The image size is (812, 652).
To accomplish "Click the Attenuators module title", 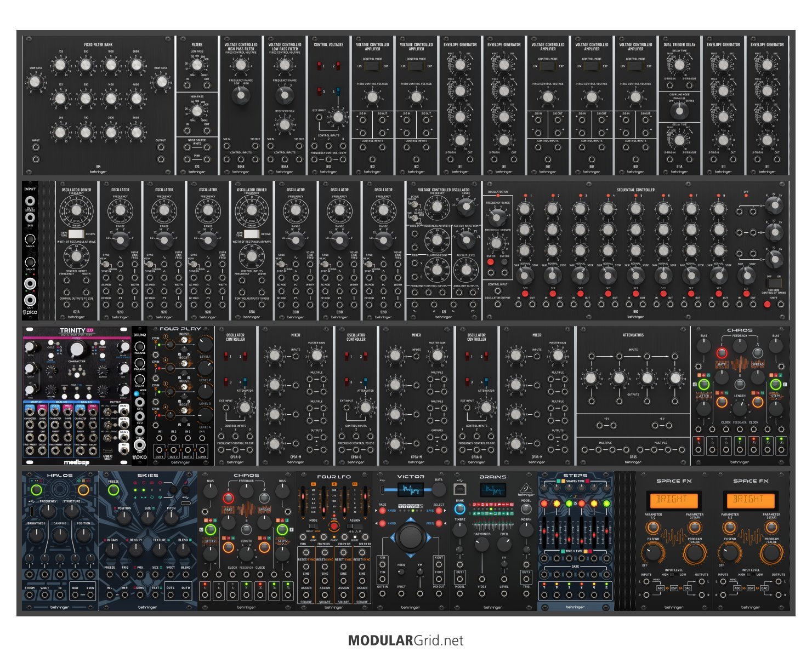I will [x=633, y=335].
